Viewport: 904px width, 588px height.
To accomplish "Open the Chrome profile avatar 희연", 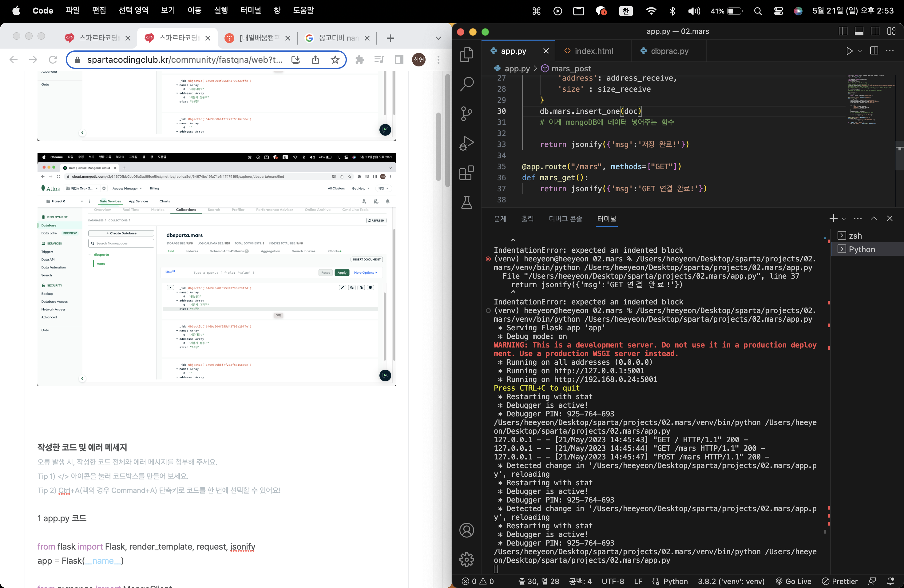I will click(x=418, y=60).
